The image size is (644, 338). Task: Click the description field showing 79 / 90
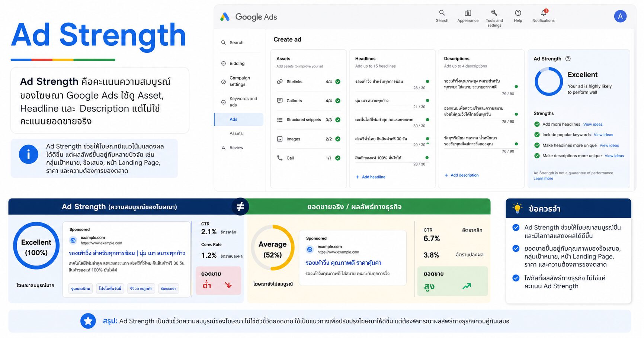pyautogui.click(x=481, y=87)
